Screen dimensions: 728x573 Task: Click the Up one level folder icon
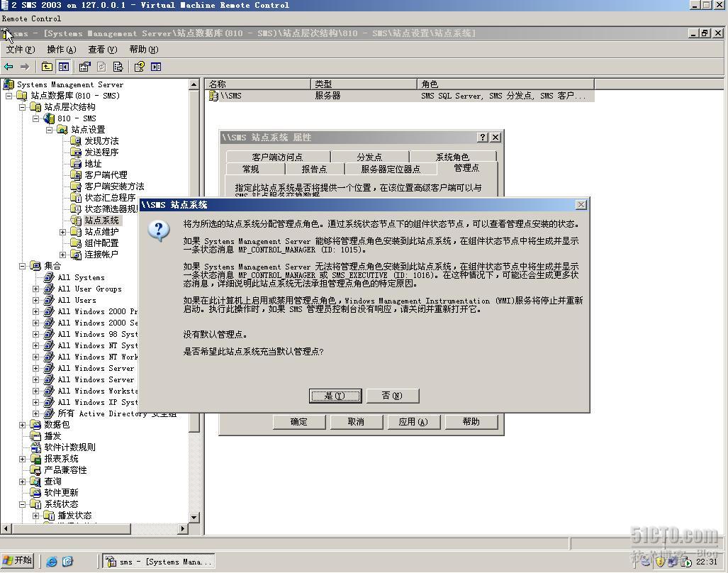(47, 67)
